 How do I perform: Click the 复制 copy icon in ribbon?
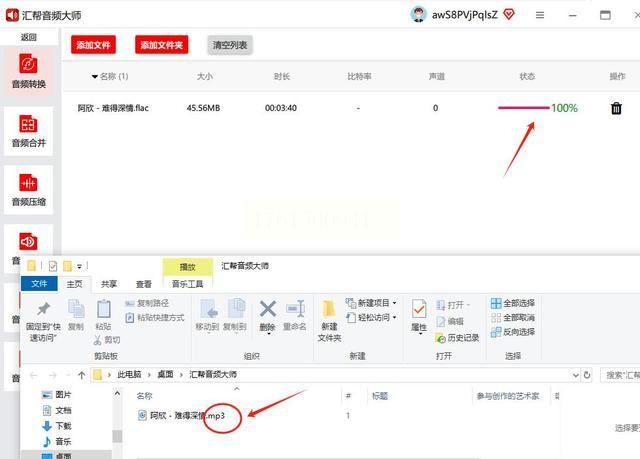(x=76, y=309)
